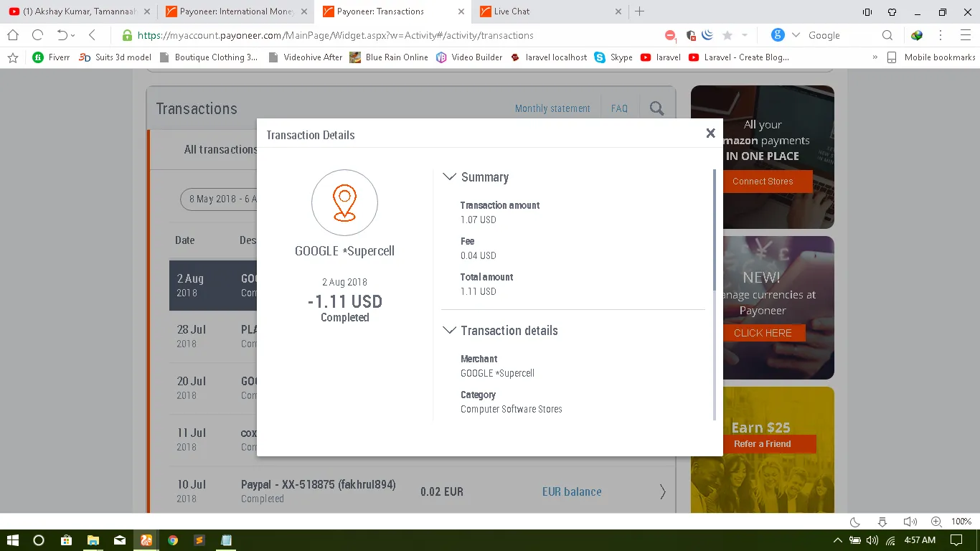Viewport: 980px width, 551px height.
Task: Select the 2 Aug 2018 transaction row
Action: 213,285
